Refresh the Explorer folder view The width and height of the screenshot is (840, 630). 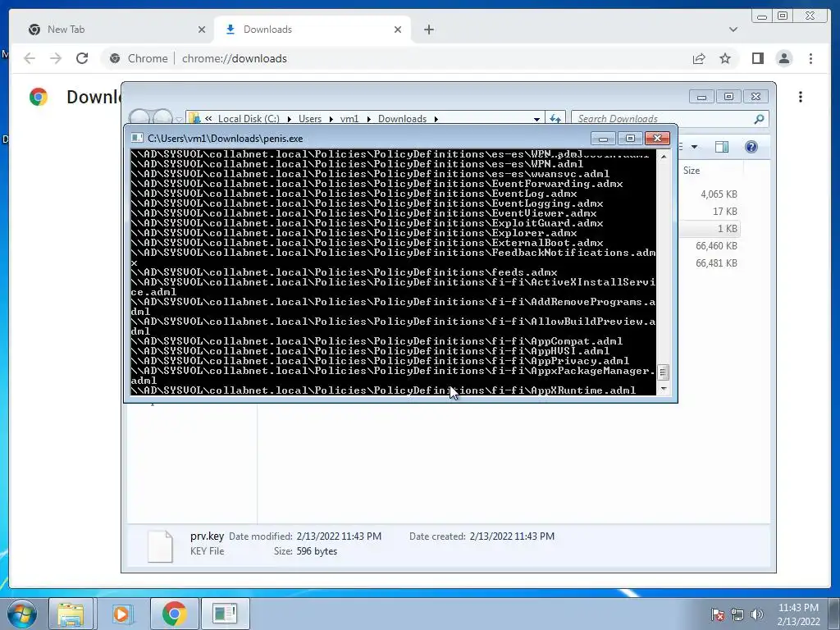click(x=555, y=118)
